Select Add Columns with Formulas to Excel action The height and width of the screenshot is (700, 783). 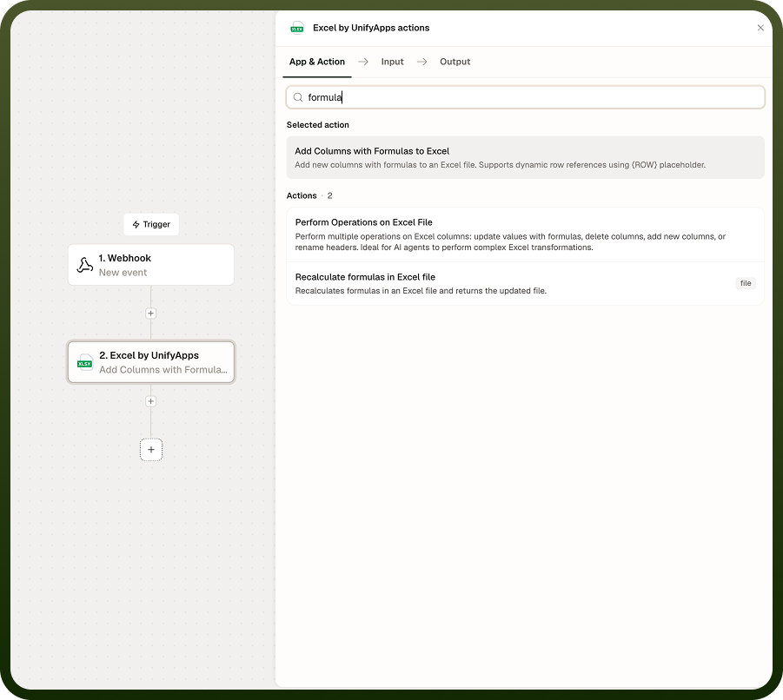click(525, 158)
